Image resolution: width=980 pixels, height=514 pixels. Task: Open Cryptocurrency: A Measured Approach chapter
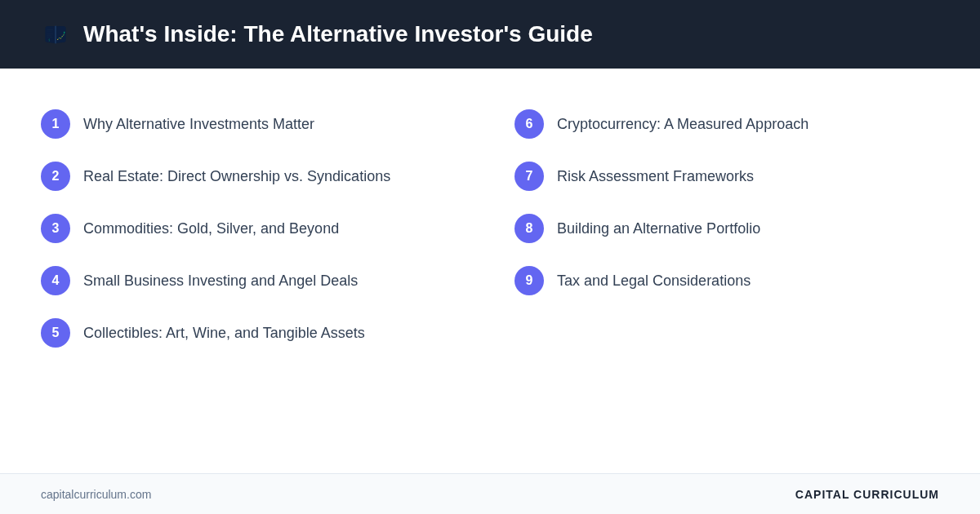(x=683, y=124)
